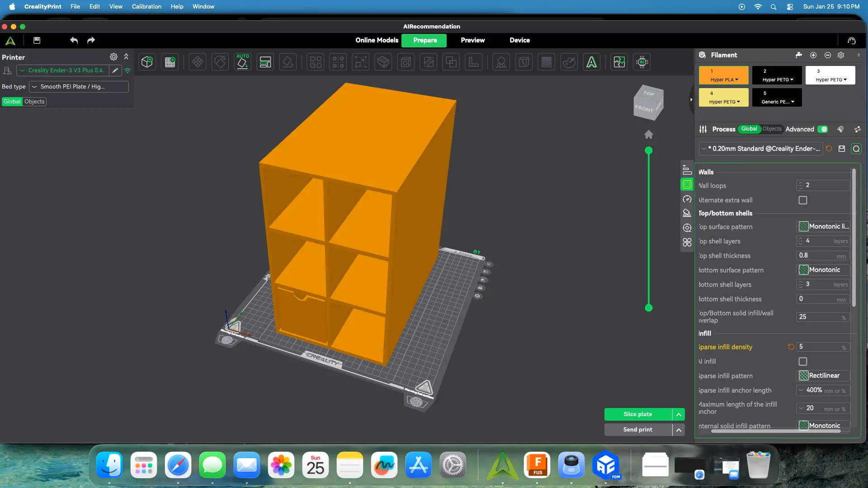
Task: Save the process preset with disk icon
Action: [x=842, y=149]
